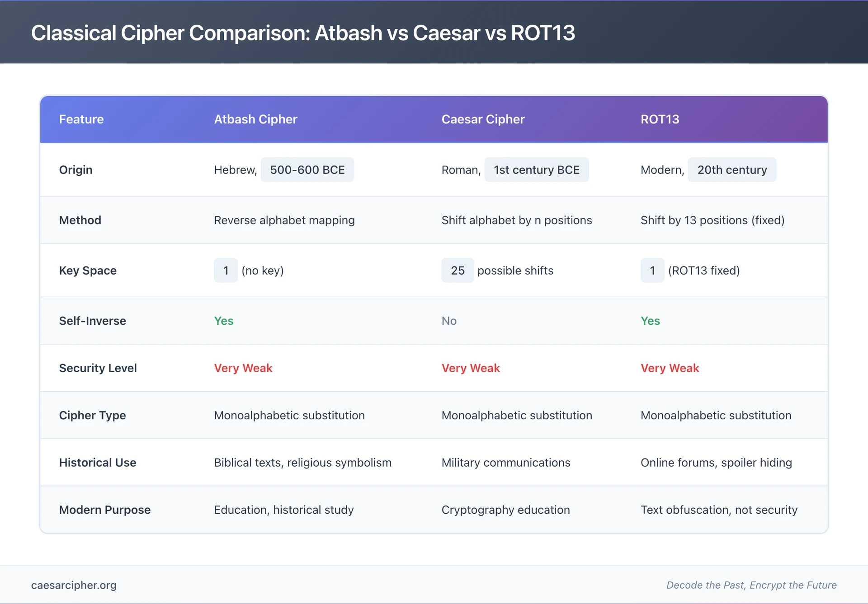Click 'No' under Caesar Self-Inverse
Image resolution: width=868 pixels, height=604 pixels.
(x=449, y=321)
